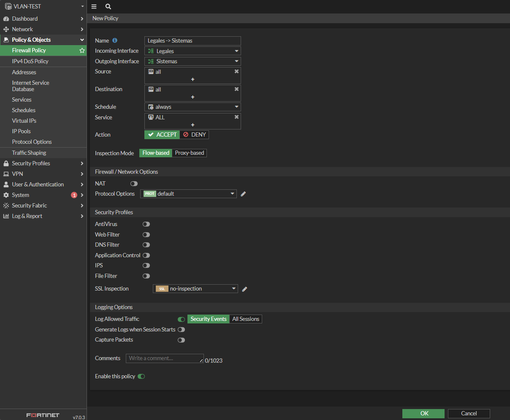Select the DENY action
This screenshot has height=420, width=510.
[x=195, y=135]
